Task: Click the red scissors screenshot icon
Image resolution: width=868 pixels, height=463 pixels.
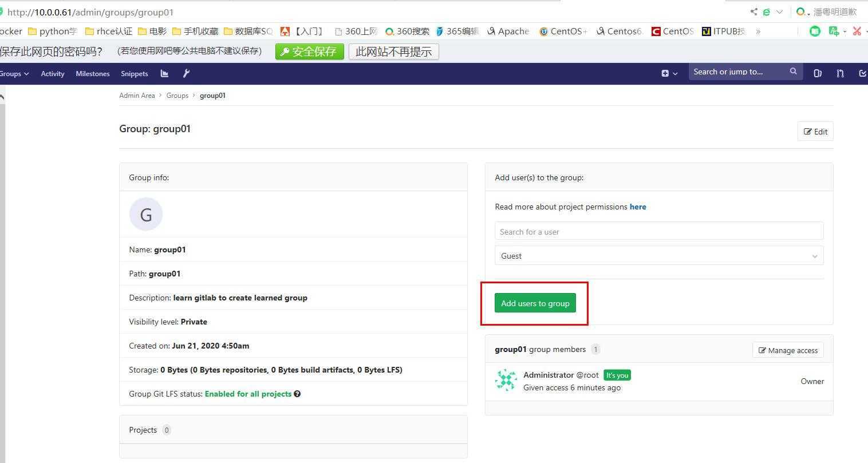Action: 857,31
